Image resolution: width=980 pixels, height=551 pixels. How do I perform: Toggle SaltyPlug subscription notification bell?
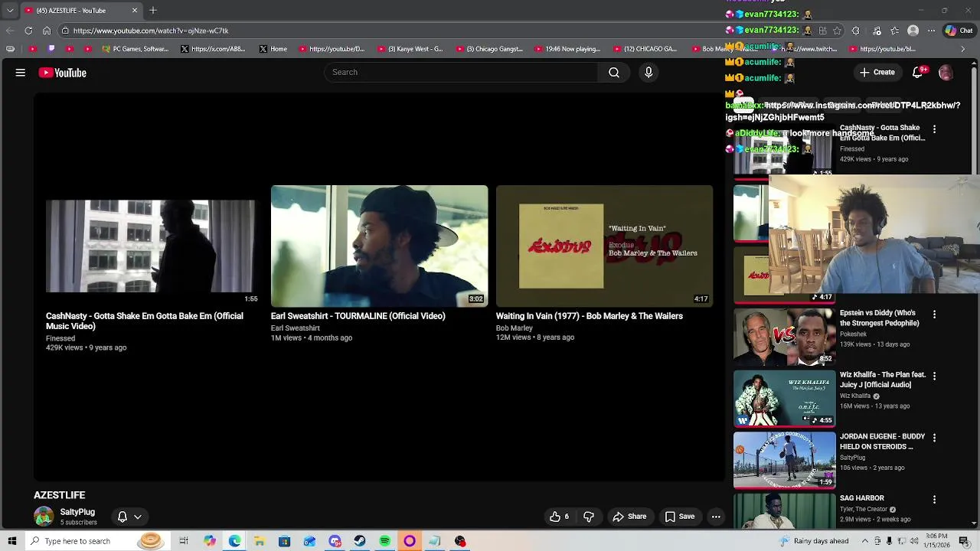122,517
